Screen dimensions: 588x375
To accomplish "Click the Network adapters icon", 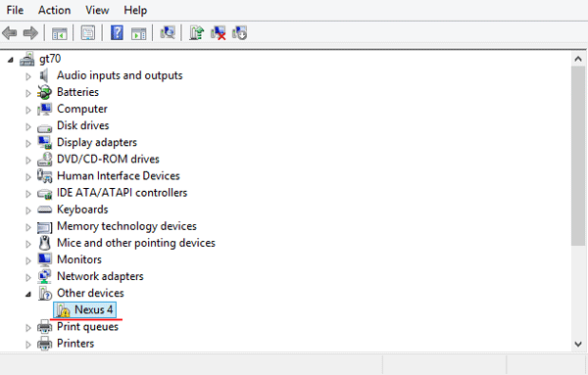I will pos(45,276).
